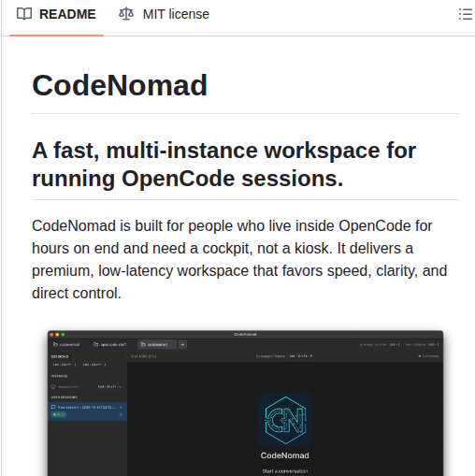This screenshot has width=475, height=476.
Task: Click the 'CodeNomad' label under the logo
Action: (x=285, y=455)
